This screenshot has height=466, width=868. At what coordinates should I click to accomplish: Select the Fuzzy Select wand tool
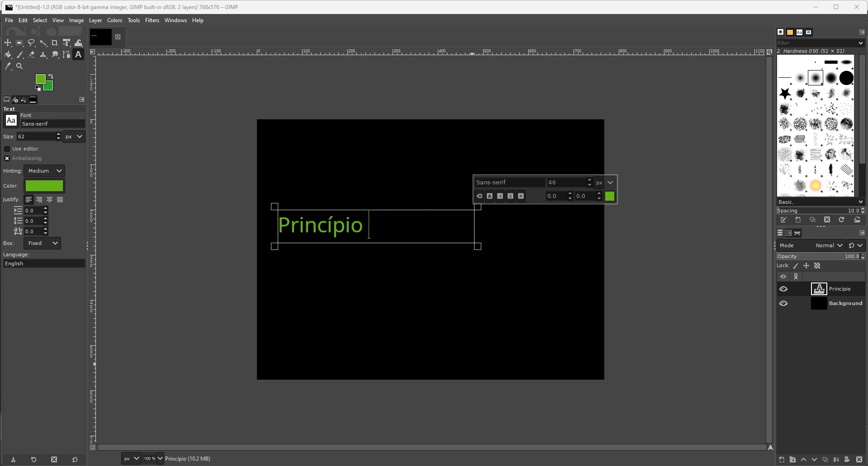(x=43, y=43)
